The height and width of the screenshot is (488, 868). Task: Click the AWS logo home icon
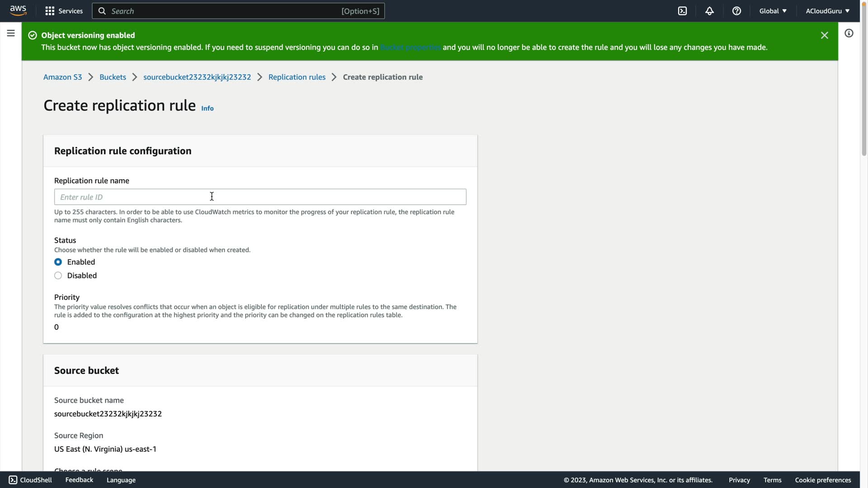18,11
